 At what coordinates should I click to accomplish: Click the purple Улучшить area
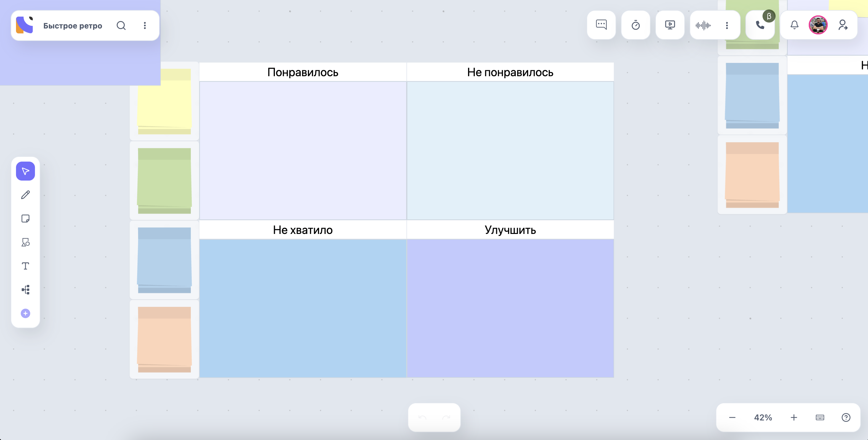tap(510, 308)
